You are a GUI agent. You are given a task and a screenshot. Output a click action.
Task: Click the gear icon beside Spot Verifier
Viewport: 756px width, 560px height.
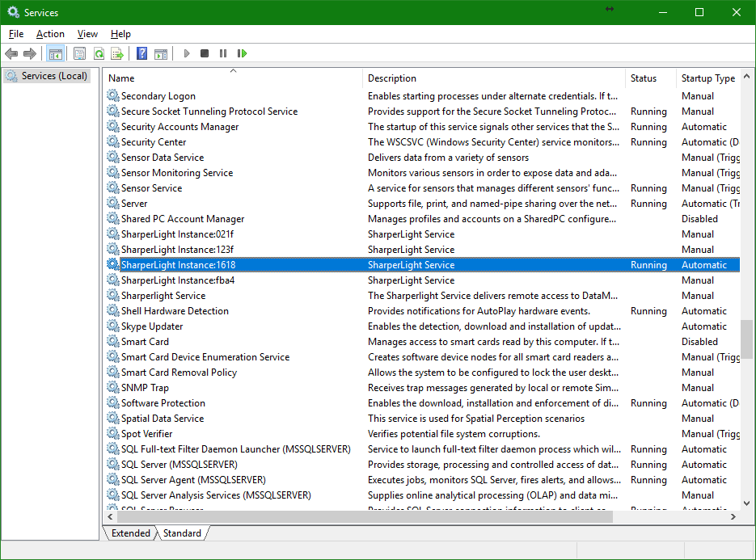tap(113, 433)
